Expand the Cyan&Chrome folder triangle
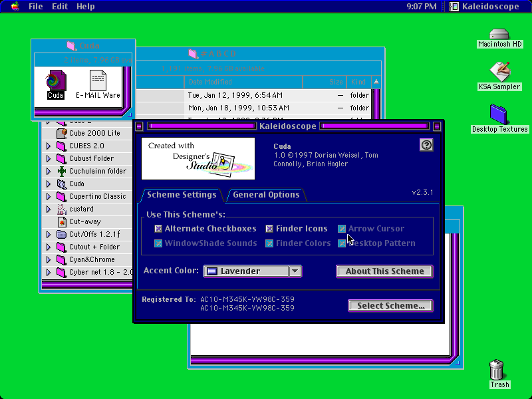Image resolution: width=532 pixels, height=399 pixels. 49,259
